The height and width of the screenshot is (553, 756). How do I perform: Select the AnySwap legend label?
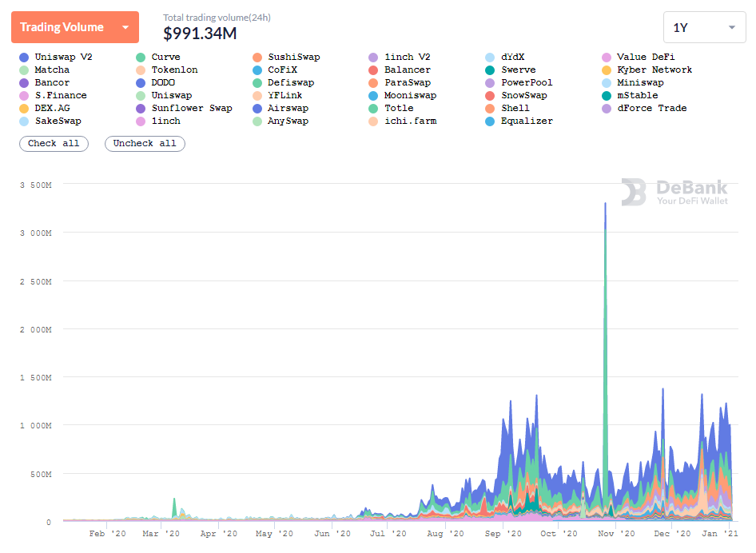pyautogui.click(x=288, y=121)
